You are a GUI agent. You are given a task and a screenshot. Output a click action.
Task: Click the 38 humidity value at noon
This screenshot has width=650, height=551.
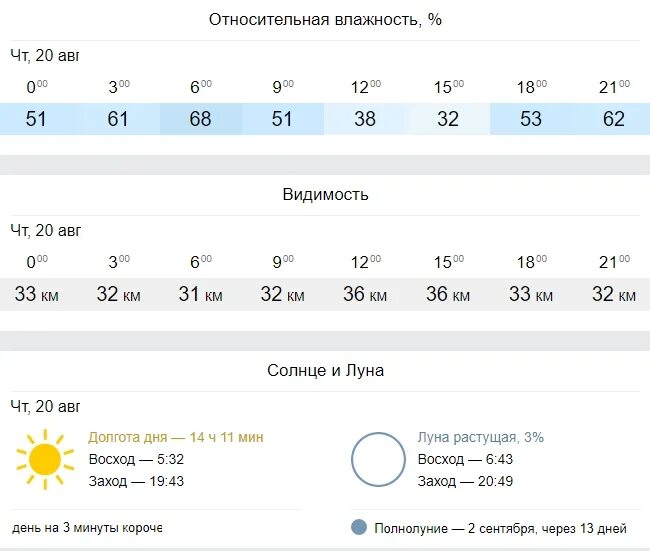[365, 119]
